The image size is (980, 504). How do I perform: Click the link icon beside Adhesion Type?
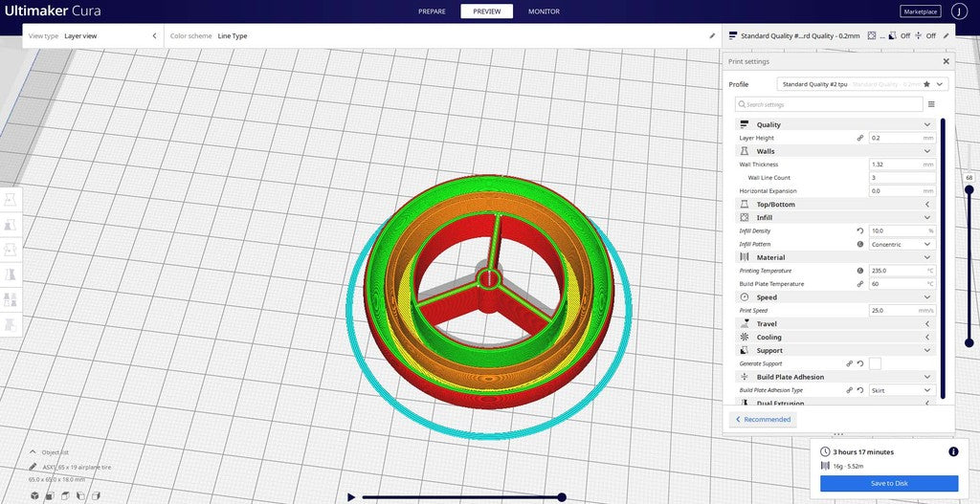pyautogui.click(x=850, y=389)
